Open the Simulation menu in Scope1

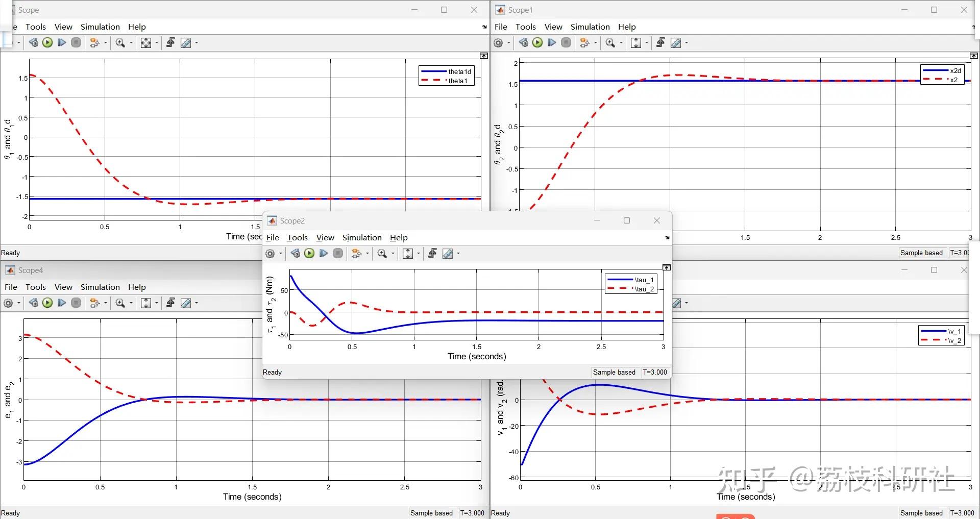coord(590,27)
